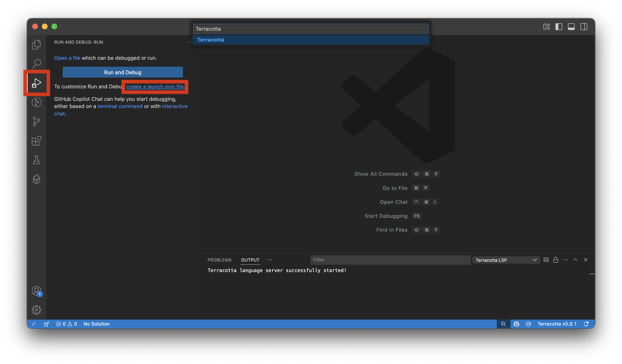Open more actions in the Output panel
This screenshot has width=622, height=364.
click(x=565, y=260)
